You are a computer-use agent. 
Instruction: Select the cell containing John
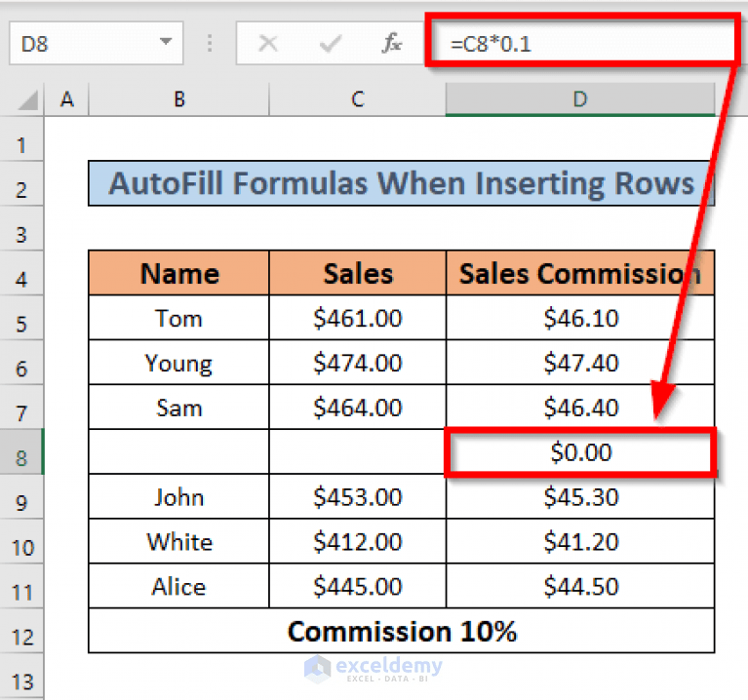pos(178,496)
